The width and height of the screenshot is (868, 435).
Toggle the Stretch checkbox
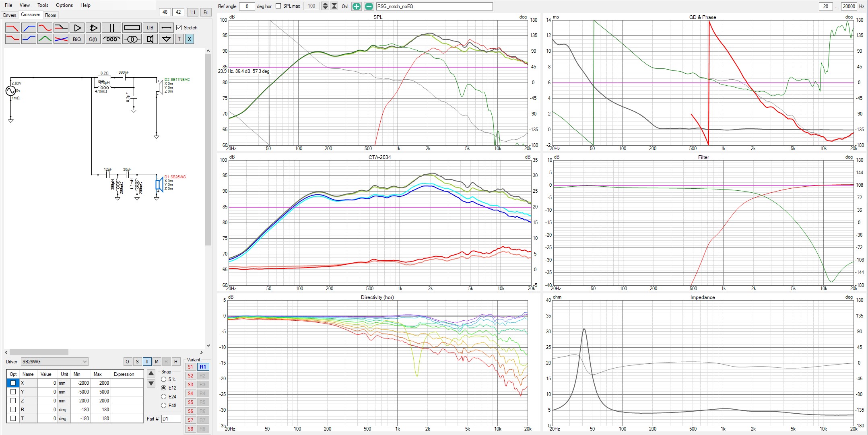click(179, 28)
